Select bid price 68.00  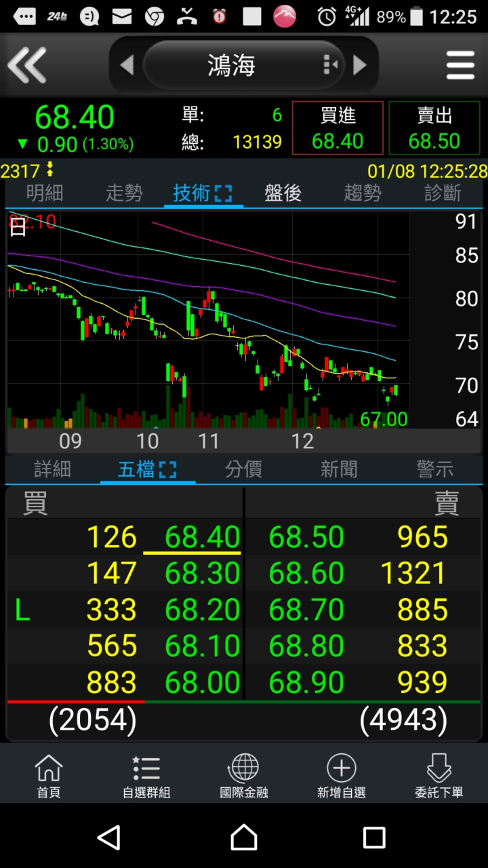tap(202, 682)
